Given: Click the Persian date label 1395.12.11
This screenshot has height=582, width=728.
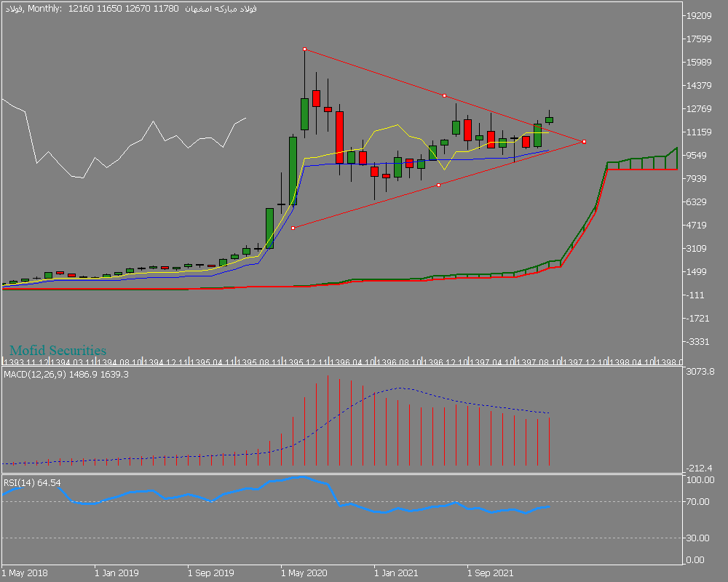Looking at the screenshot, I should [x=306, y=362].
